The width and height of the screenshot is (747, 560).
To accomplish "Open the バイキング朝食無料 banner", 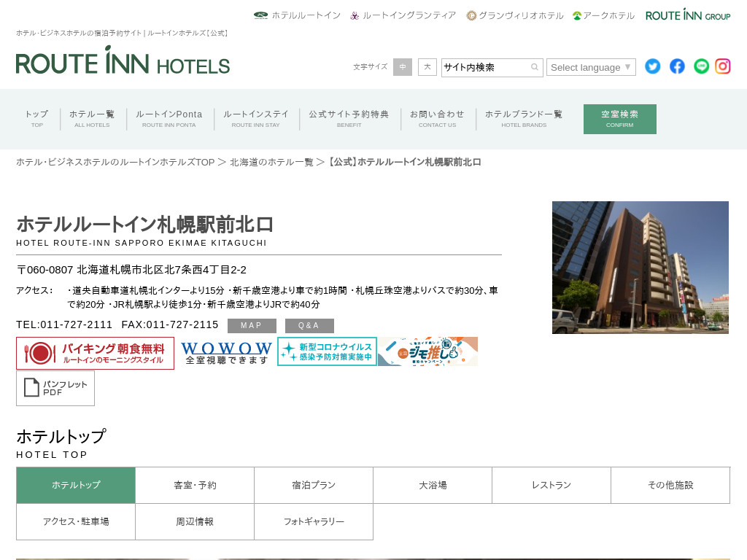I will 96,354.
